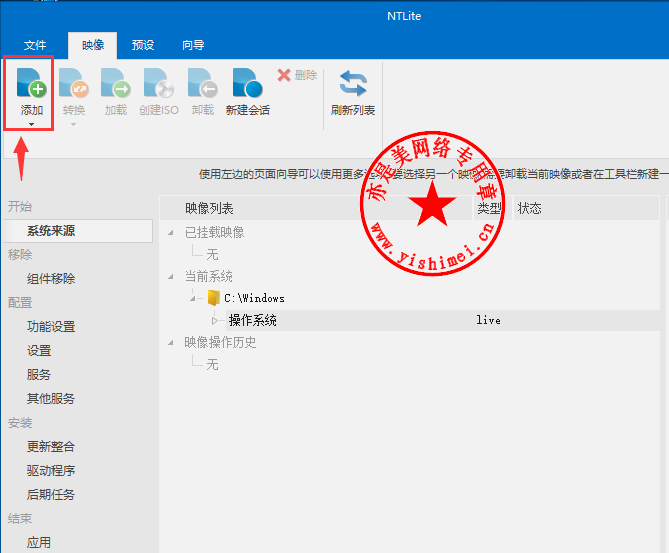Click 无 under 映像操作历史

pos(212,364)
